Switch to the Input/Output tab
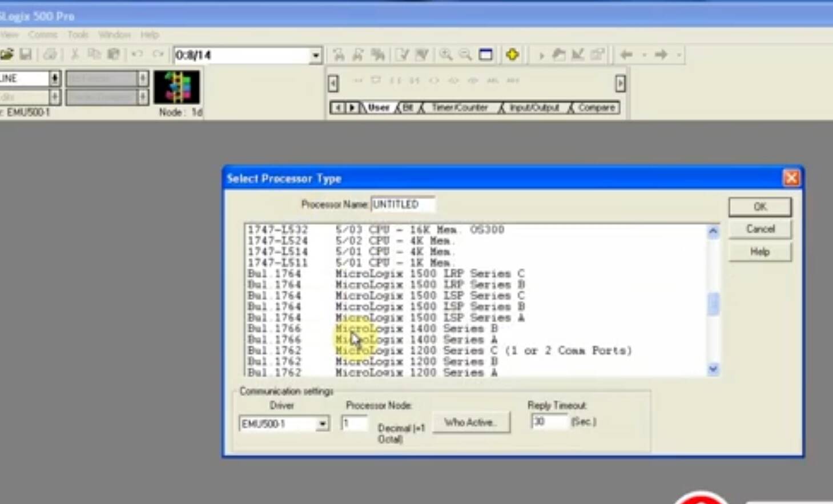 point(534,107)
